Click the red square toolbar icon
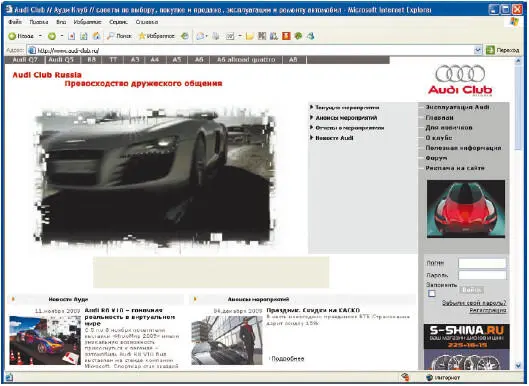This screenshot has width=529, height=386. [x=286, y=36]
